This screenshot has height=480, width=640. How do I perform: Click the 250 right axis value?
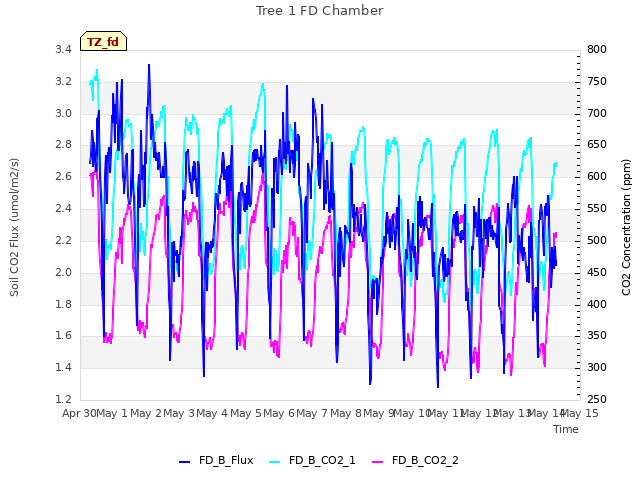(x=597, y=399)
